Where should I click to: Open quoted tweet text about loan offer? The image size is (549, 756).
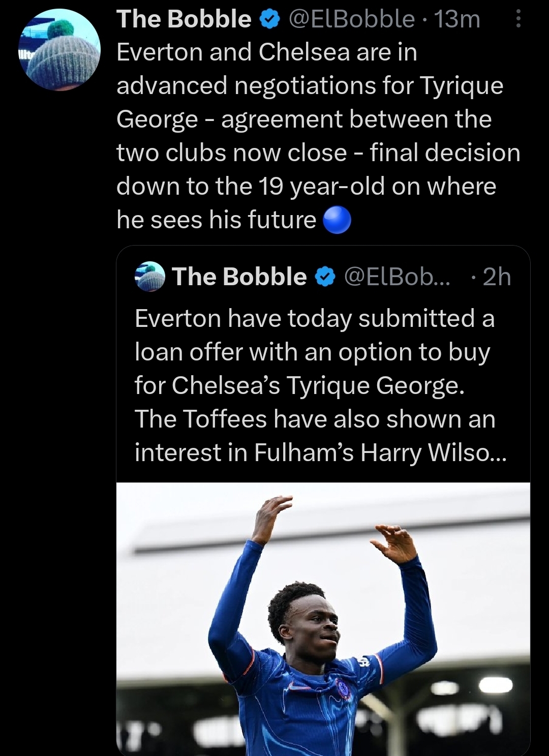pyautogui.click(x=314, y=369)
